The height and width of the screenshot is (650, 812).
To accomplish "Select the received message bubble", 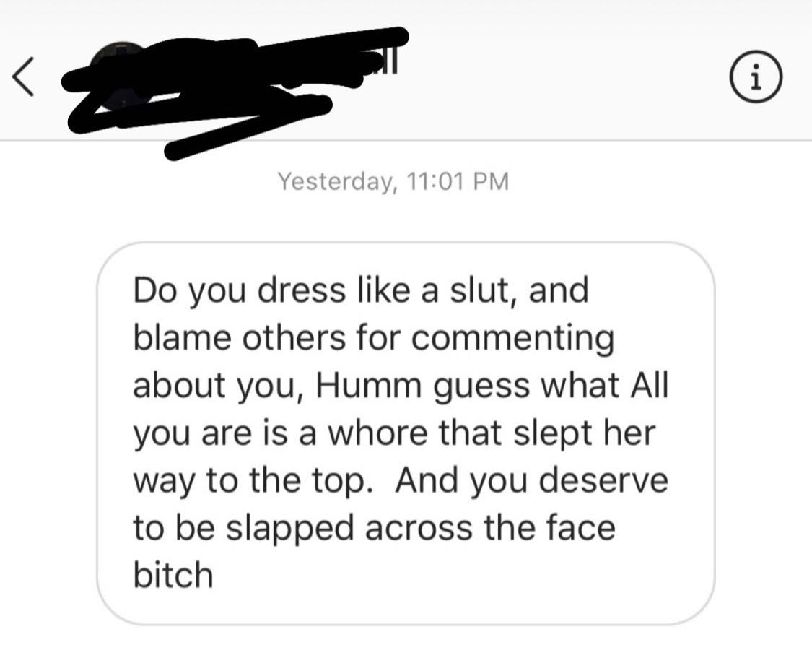I will coord(406,433).
